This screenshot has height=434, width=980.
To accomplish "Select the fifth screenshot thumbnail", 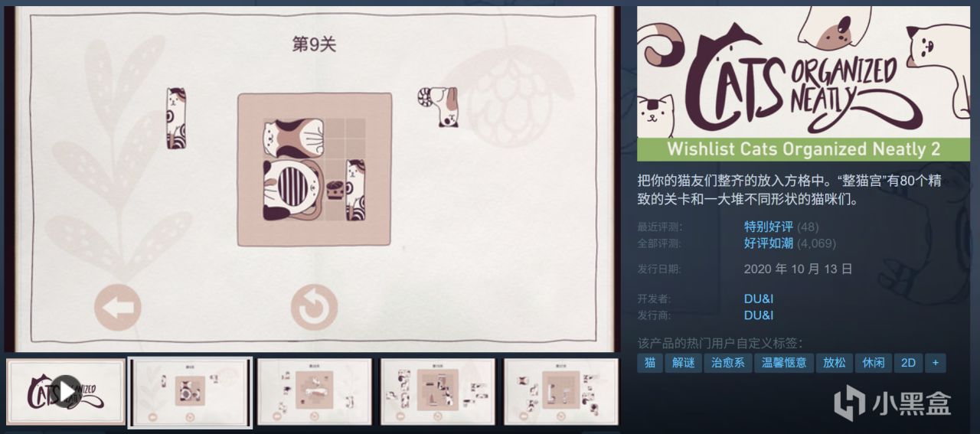I will (x=560, y=392).
